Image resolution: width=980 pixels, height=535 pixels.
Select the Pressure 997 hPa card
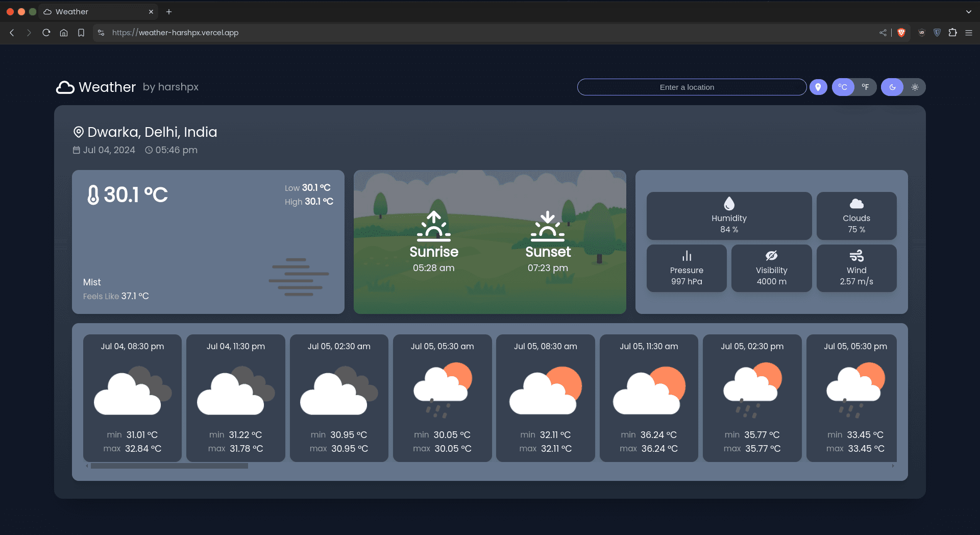click(x=687, y=269)
